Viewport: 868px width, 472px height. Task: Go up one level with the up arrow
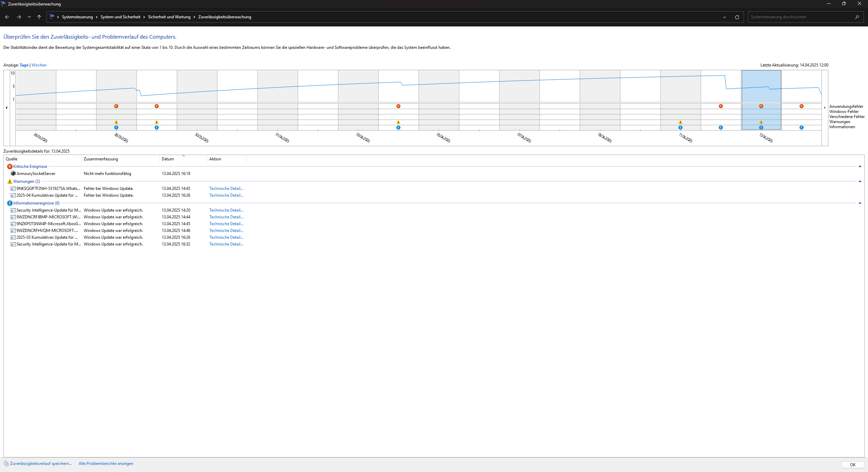pyautogui.click(x=39, y=17)
